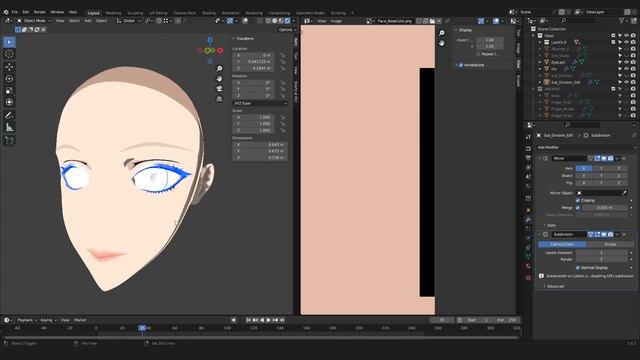Viewport: 640px width, 360px height.
Task: Click the eyedropper next to Mirror Object
Action: tap(624, 193)
